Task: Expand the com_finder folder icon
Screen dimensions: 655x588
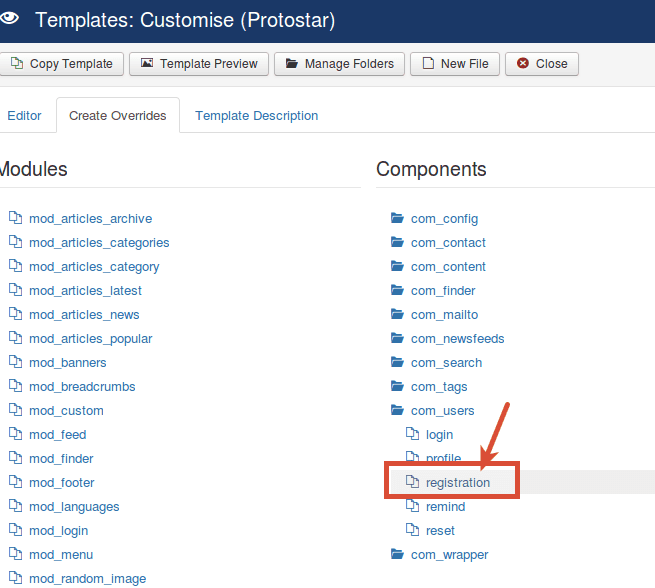Action: (x=397, y=290)
